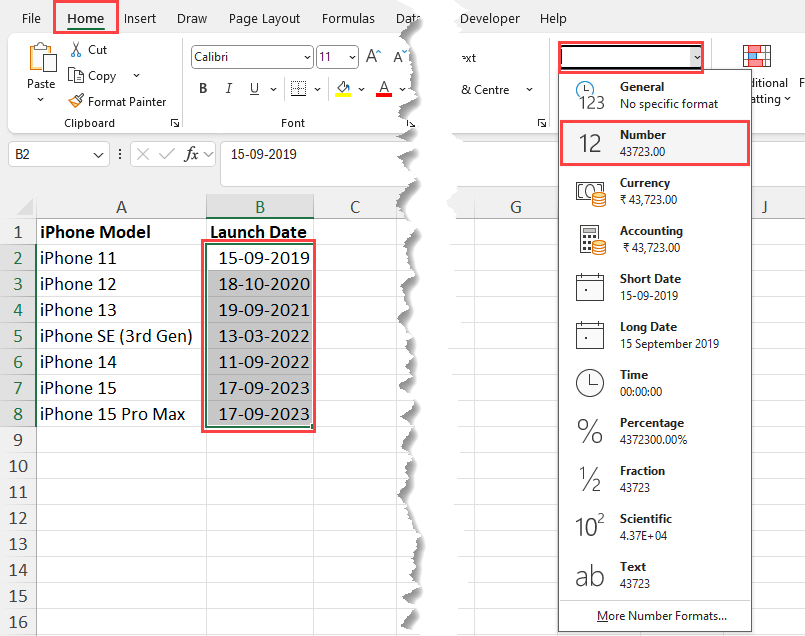Choose the Currency format option
This screenshot has width=805, height=636.
(x=655, y=191)
